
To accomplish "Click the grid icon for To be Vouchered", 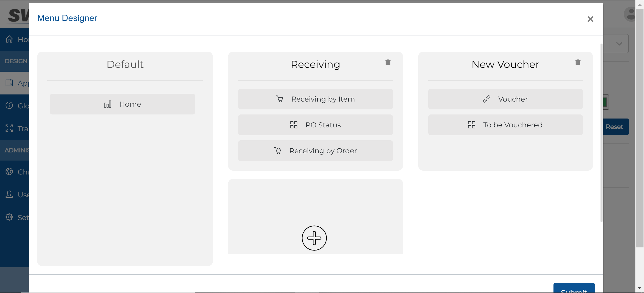I will (472, 125).
